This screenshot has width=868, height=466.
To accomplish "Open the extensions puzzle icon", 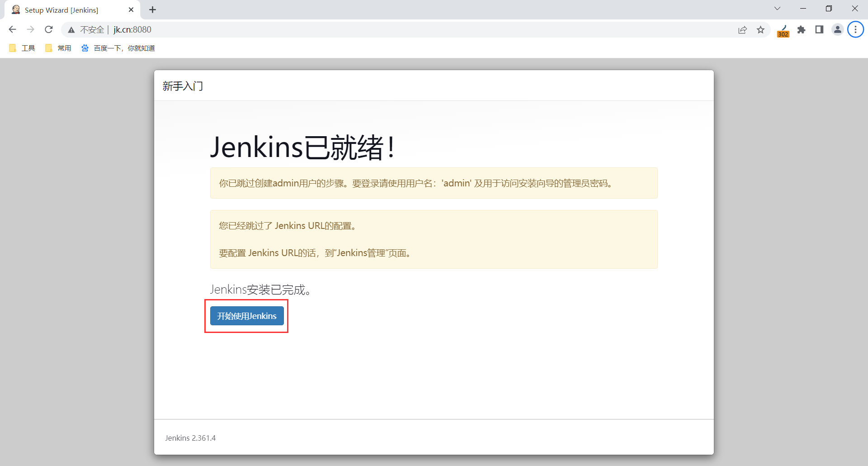I will tap(802, 30).
